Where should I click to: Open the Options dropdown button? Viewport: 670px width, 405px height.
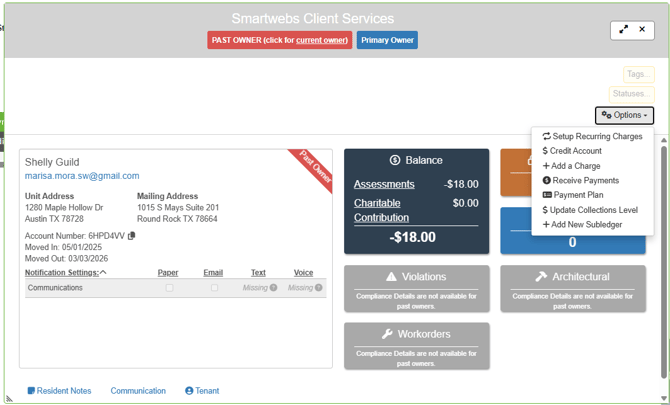click(x=624, y=115)
